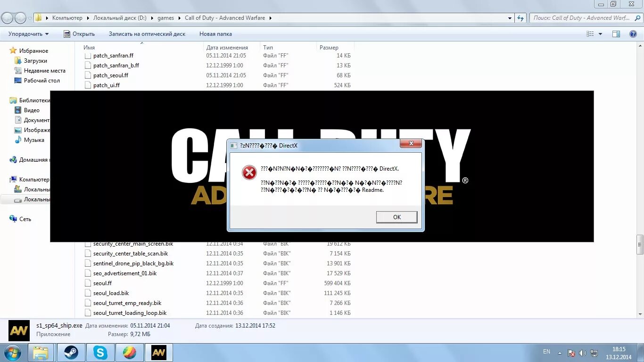Create Новая папка

coord(215,34)
